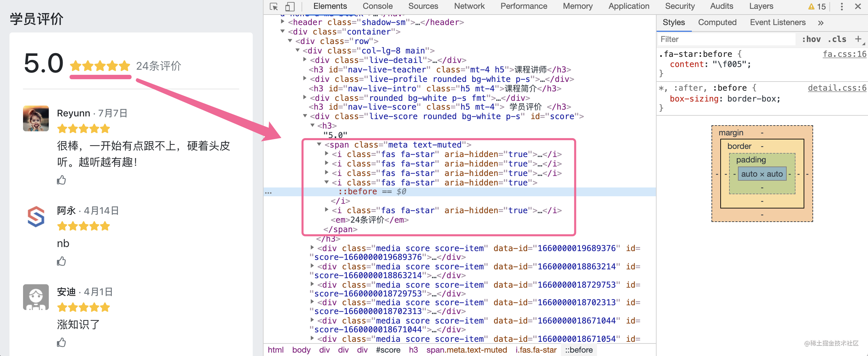Click the h3 breadcrumb item
The width and height of the screenshot is (868, 356).
[413, 350]
